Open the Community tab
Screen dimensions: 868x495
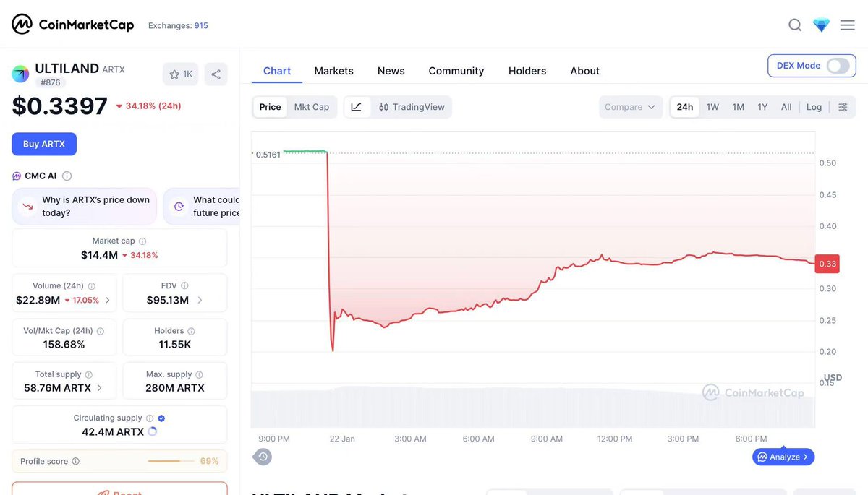(x=456, y=71)
